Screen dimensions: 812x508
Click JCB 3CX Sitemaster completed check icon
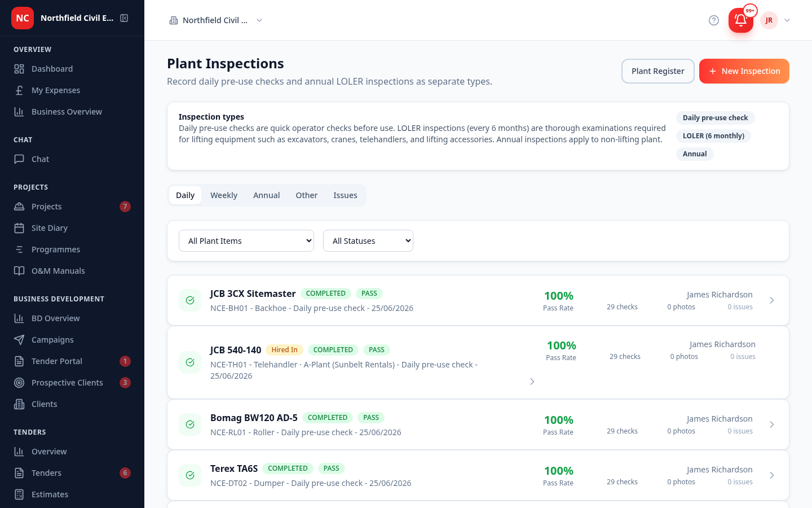coord(190,300)
